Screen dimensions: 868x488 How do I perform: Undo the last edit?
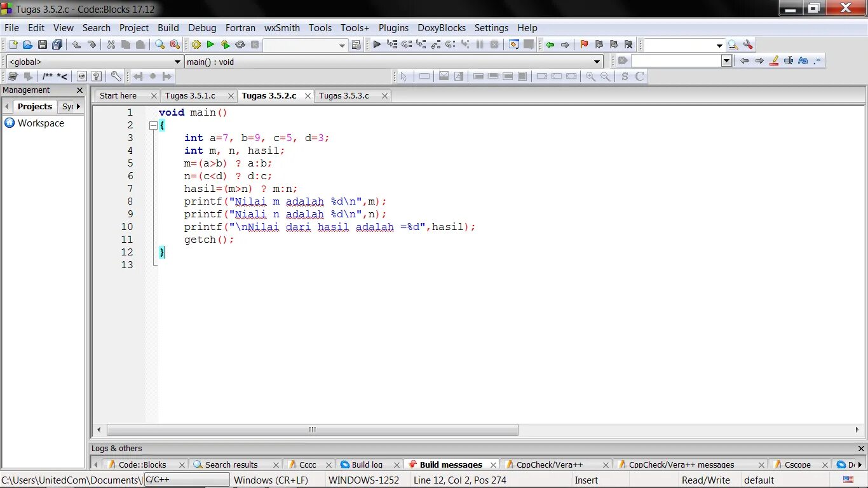pos(76,44)
